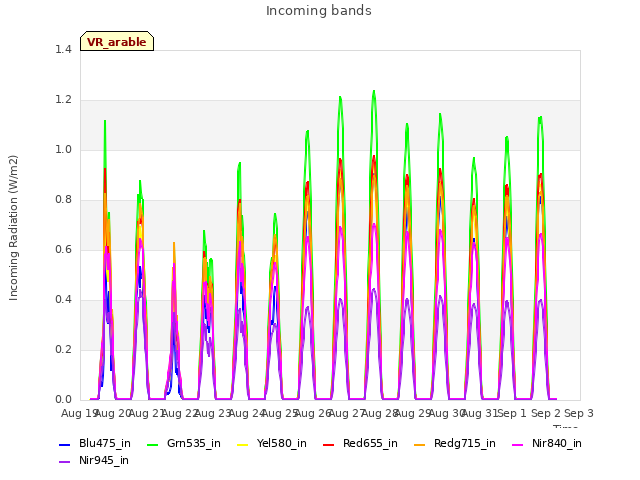Toggle Grn535_in legend entry
This screenshot has width=640, height=480.
tap(184, 443)
